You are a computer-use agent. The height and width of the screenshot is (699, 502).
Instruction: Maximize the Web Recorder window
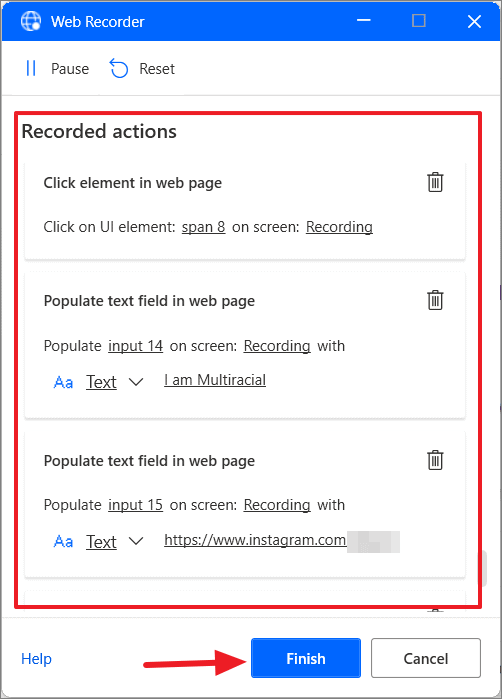(x=419, y=21)
